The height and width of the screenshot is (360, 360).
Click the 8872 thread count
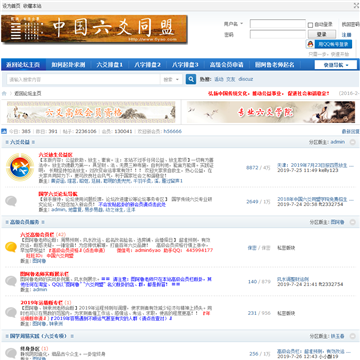(x=252, y=168)
